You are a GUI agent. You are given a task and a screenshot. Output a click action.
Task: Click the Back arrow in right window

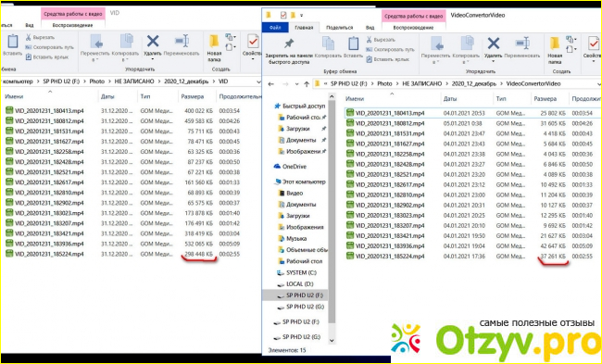pos(271,83)
